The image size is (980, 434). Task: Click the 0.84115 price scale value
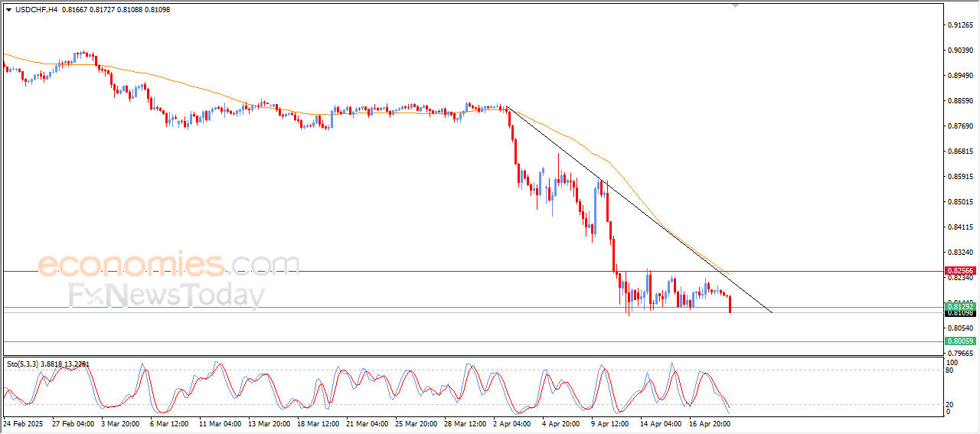click(x=959, y=227)
